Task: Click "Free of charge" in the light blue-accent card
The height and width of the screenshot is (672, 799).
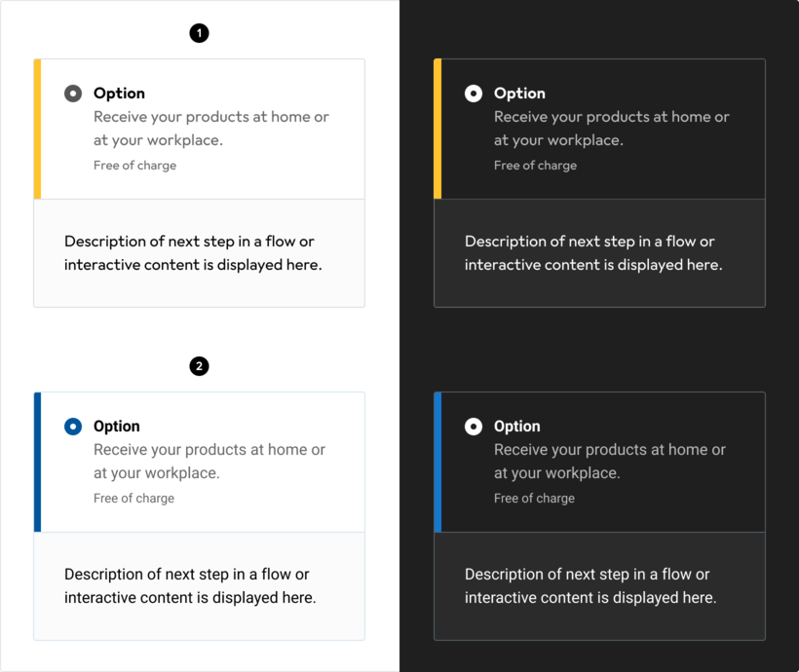Action: (134, 499)
